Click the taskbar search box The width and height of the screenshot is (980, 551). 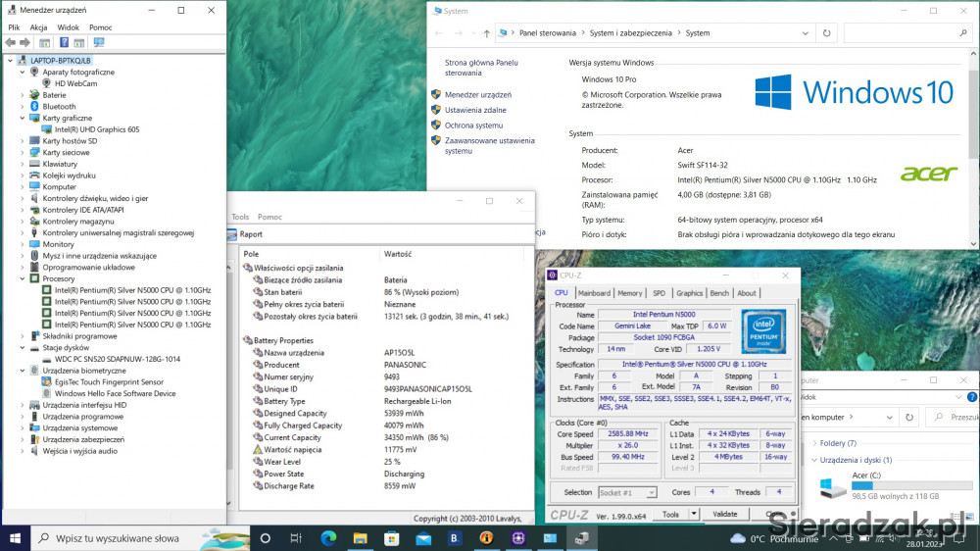[x=118, y=538]
